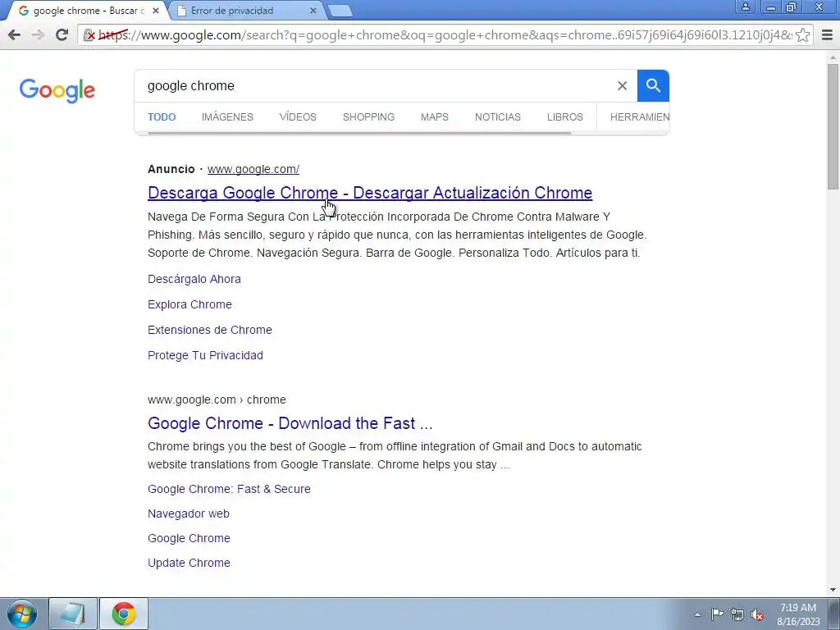Bookmark this page with the star icon
The height and width of the screenshot is (630, 840).
(802, 34)
